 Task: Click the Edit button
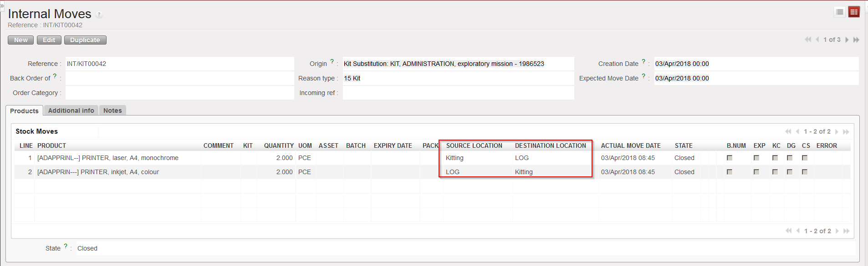click(x=49, y=40)
